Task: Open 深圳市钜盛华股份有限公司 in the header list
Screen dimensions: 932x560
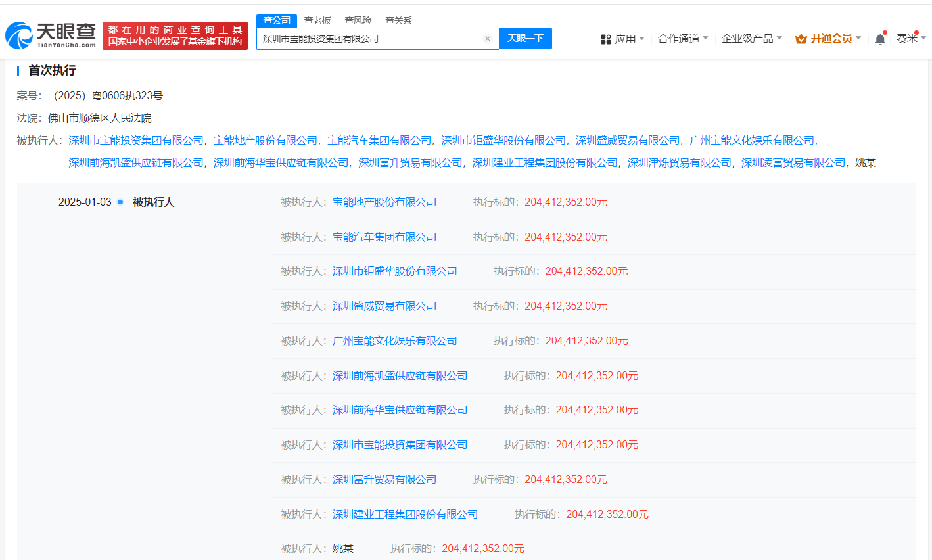Action: pos(503,140)
